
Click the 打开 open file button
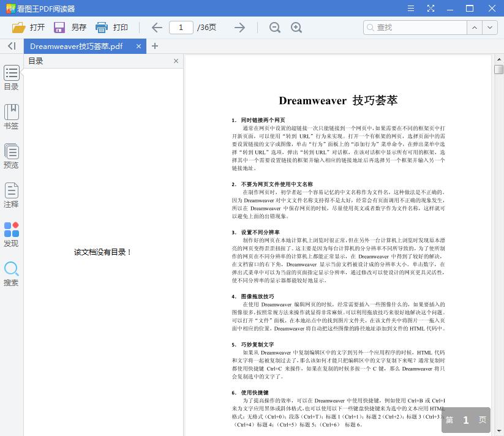(28, 28)
